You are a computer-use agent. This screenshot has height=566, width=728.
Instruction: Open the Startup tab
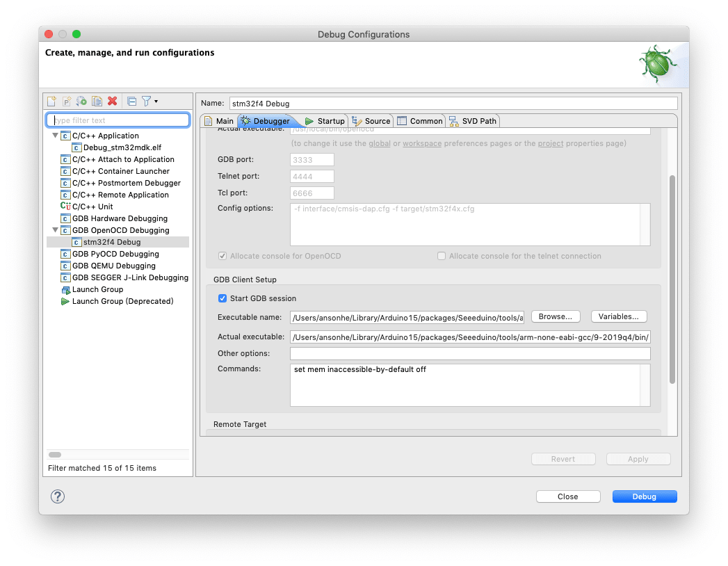(325, 121)
